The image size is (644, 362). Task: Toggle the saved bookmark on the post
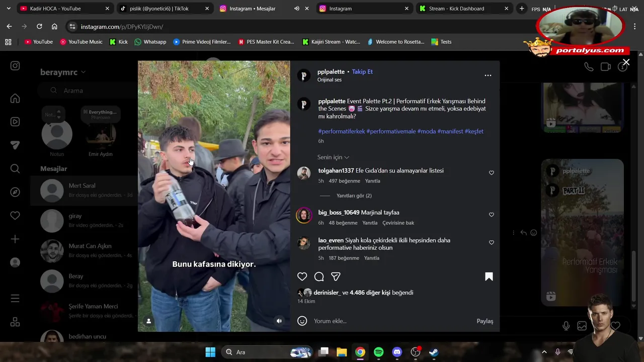point(489,277)
